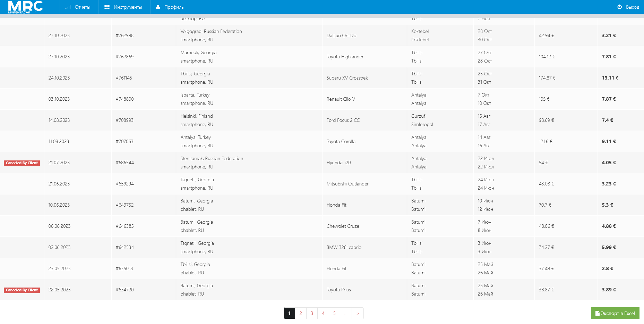Click Isparta, Turkey location text
This screenshot has height=324, width=644.
(195, 95)
